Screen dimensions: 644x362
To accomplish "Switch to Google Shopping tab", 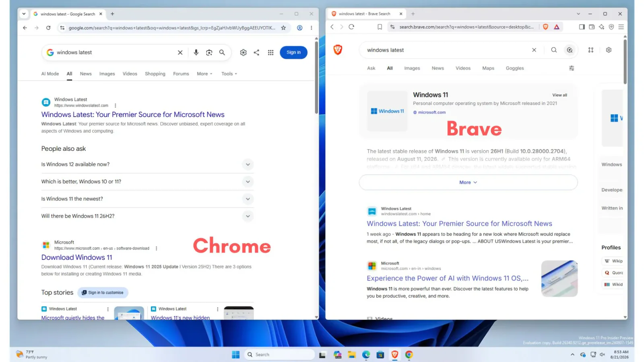I will point(155,74).
